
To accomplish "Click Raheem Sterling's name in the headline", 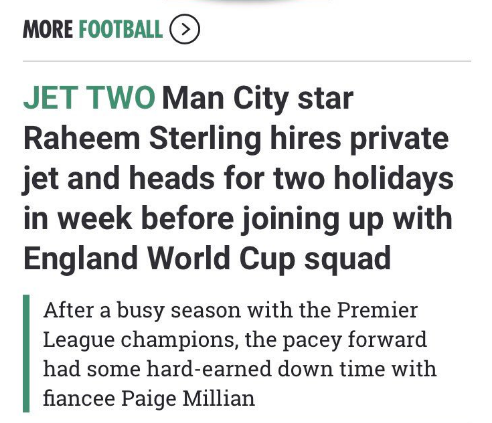I will pos(142,138).
